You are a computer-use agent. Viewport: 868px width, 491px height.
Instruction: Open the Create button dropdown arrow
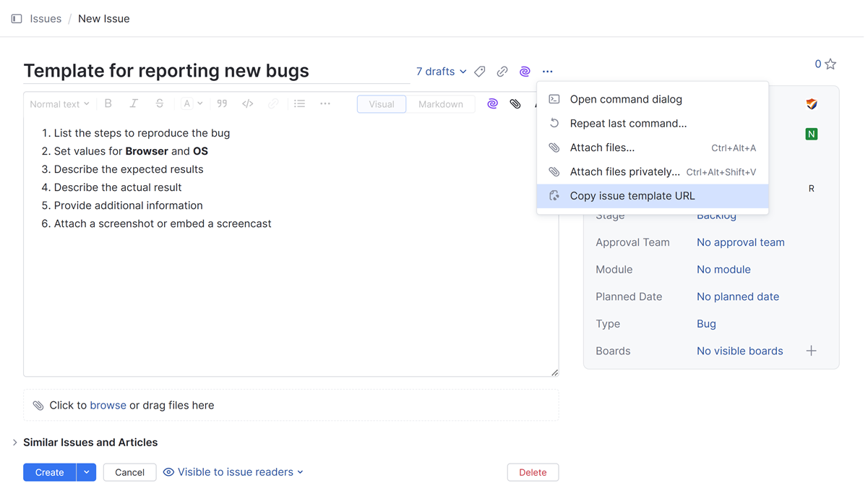click(86, 472)
